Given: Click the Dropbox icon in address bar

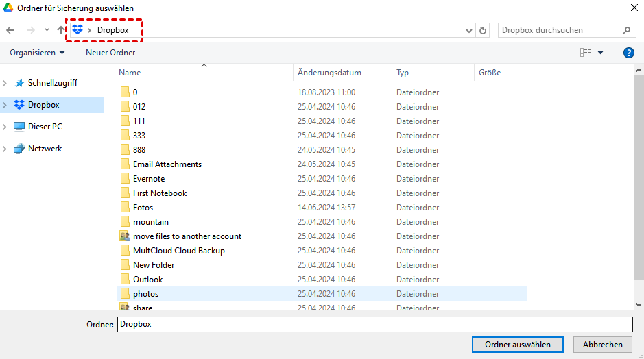Looking at the screenshot, I should pos(78,30).
